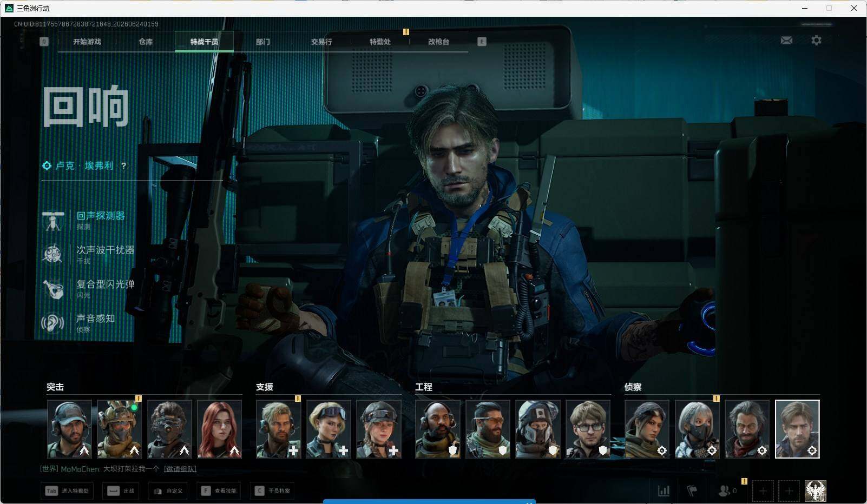Screen dimensions: 867x504
Task: Open the 部门 tab
Action: [262, 42]
